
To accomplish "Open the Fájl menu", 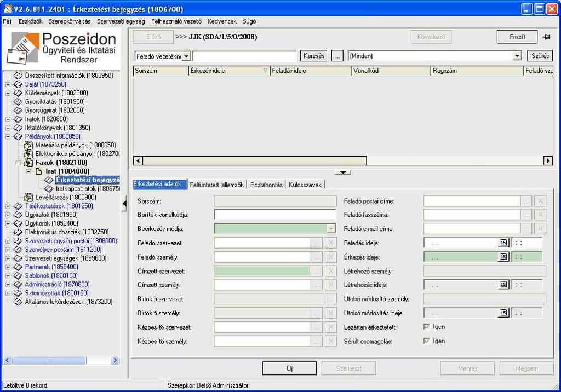I will [x=8, y=21].
